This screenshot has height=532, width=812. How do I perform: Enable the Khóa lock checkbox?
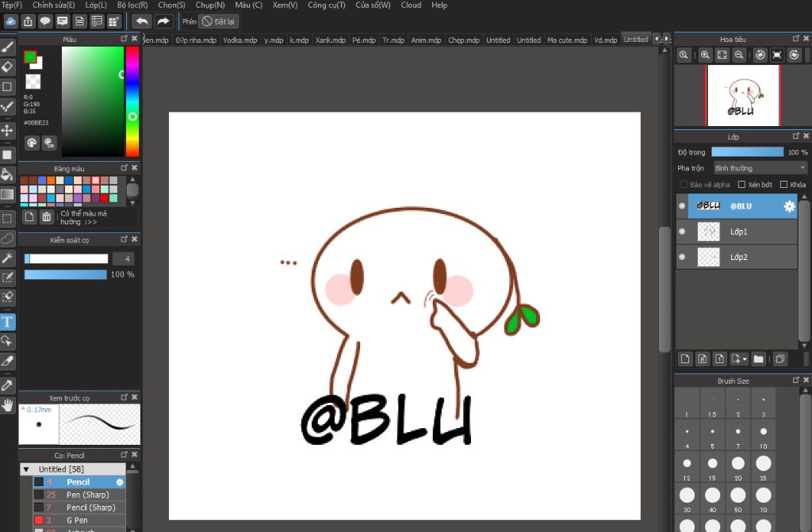[x=783, y=185]
